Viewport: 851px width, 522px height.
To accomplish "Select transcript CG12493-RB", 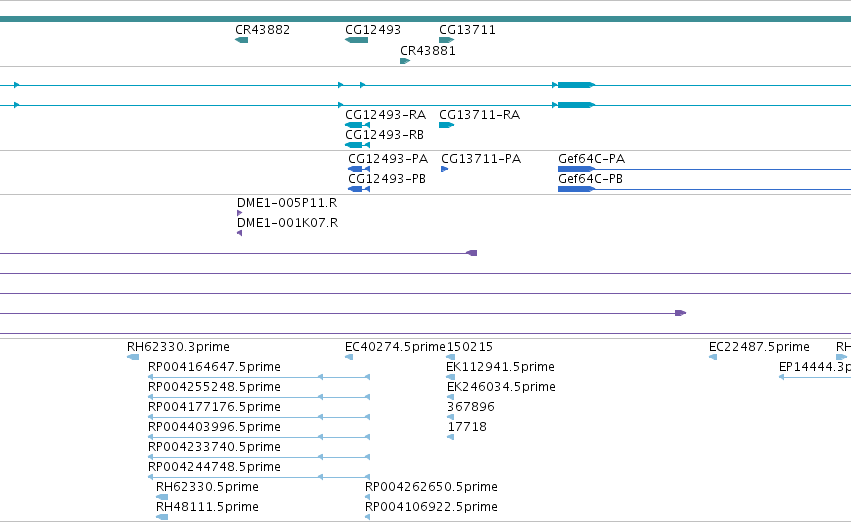I will point(357,145).
